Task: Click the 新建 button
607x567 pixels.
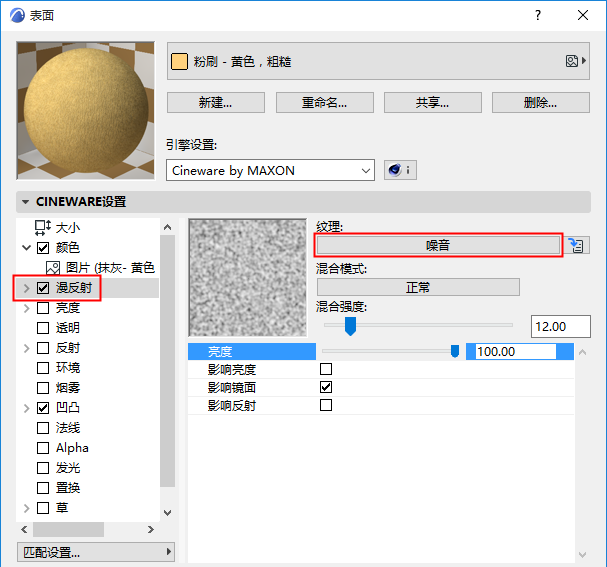Action: pos(216,103)
